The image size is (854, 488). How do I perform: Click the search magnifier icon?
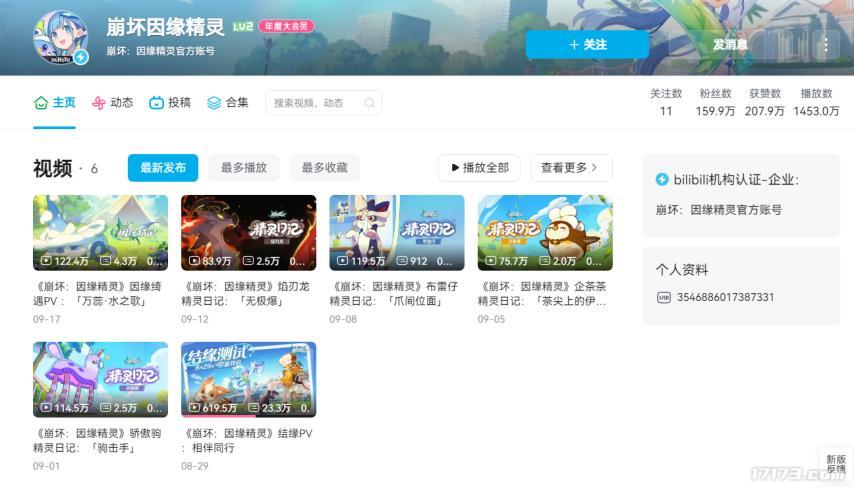369,103
